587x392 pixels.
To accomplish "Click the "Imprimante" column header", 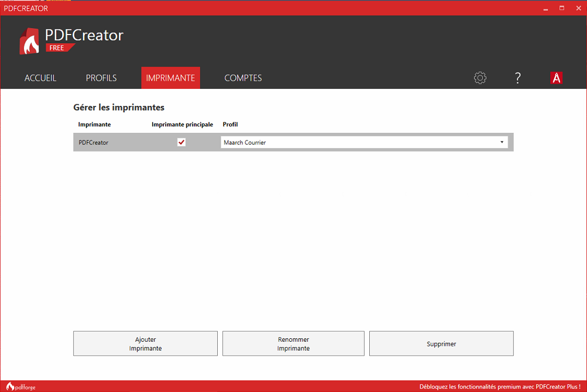I will coord(94,124).
